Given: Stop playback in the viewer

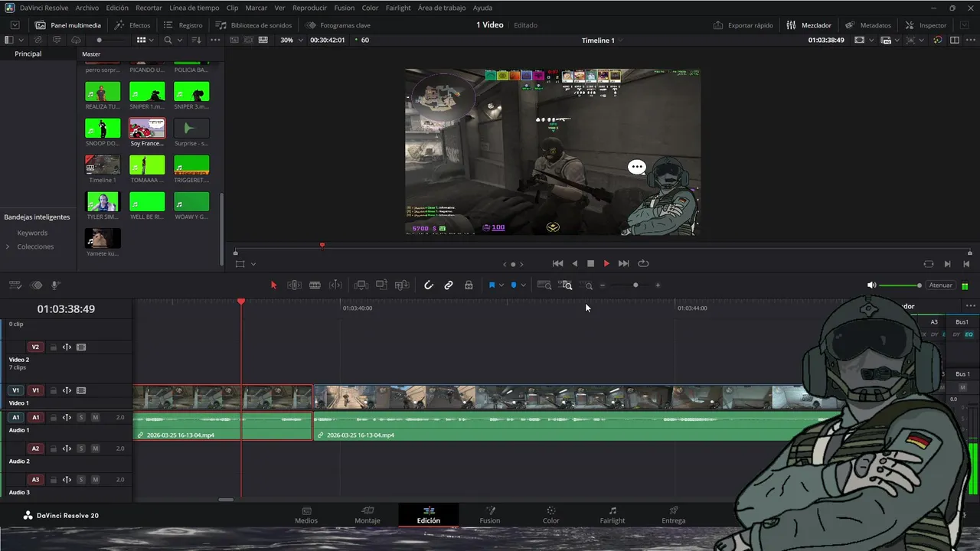Looking at the screenshot, I should (x=590, y=263).
